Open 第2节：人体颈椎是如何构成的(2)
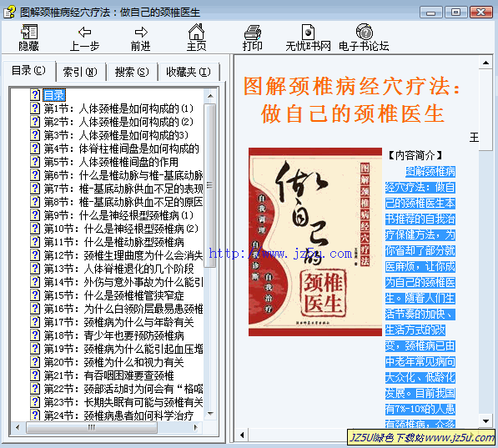 [118, 122]
